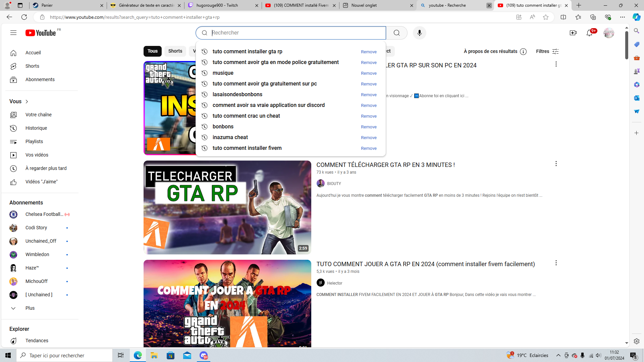Show hidden system tray icons
This screenshot has height=362, width=644.
pyautogui.click(x=558, y=355)
